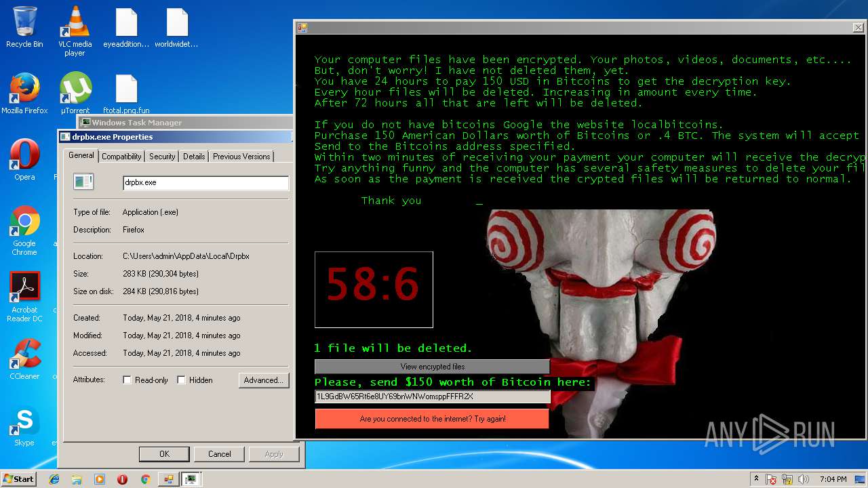
Task: Click the drpbx.exe Properties title bar
Action: click(175, 137)
